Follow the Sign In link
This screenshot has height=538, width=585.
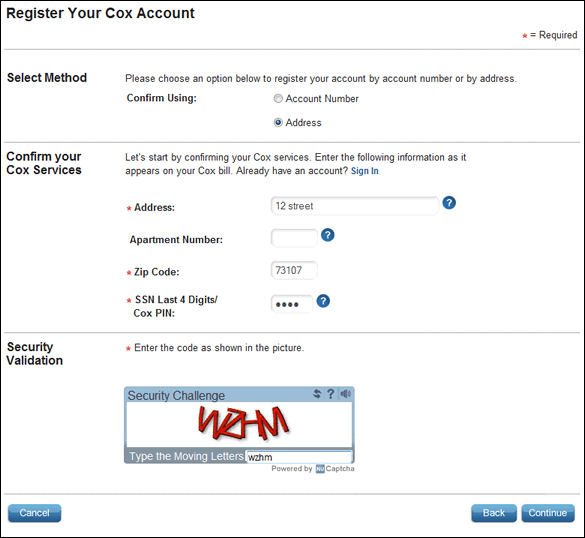click(365, 171)
